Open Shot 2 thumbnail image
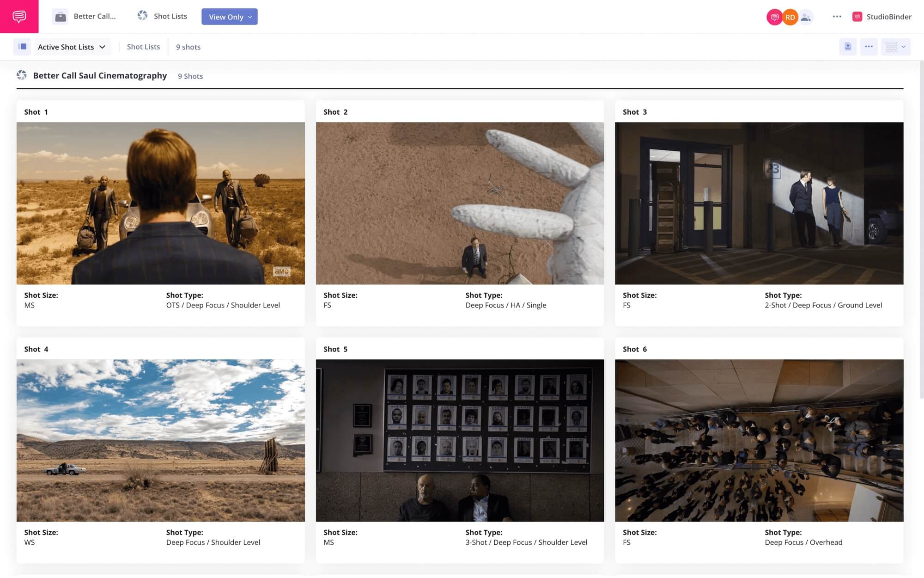Viewport: 924px width, 578px height. (460, 203)
